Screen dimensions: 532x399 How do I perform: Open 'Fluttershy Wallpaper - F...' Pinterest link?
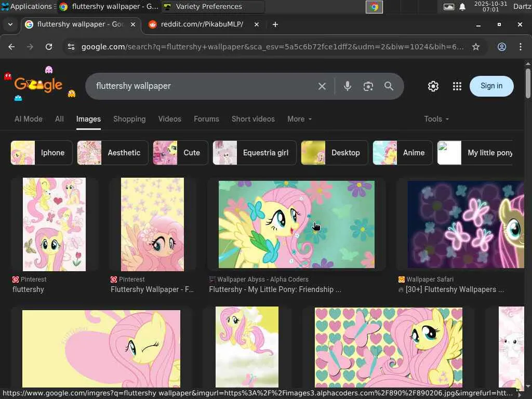click(152, 289)
